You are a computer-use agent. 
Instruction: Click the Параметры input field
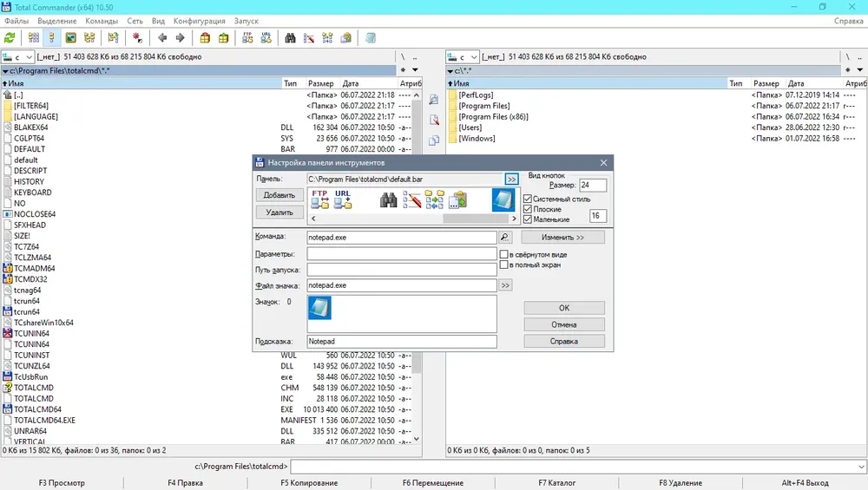(x=402, y=254)
